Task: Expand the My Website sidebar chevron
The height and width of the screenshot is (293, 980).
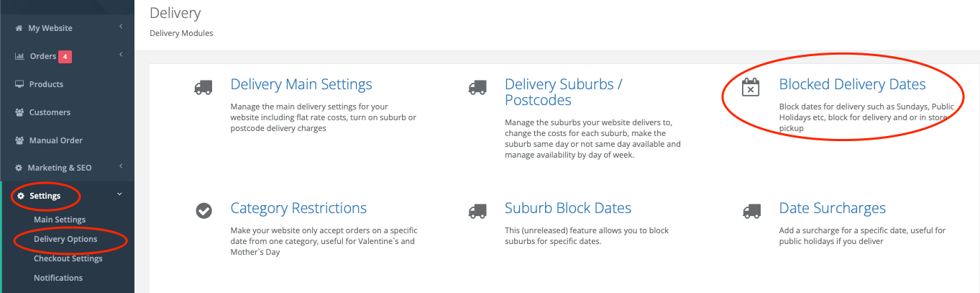Action: click(x=121, y=27)
